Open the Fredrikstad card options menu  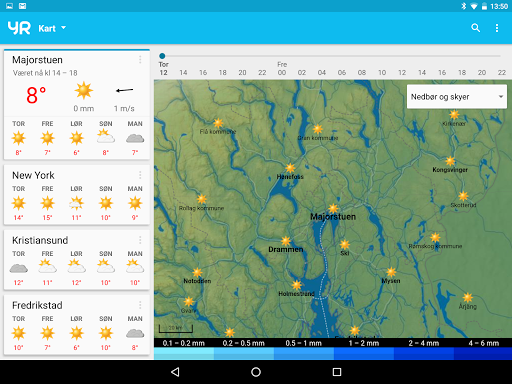[x=140, y=305]
